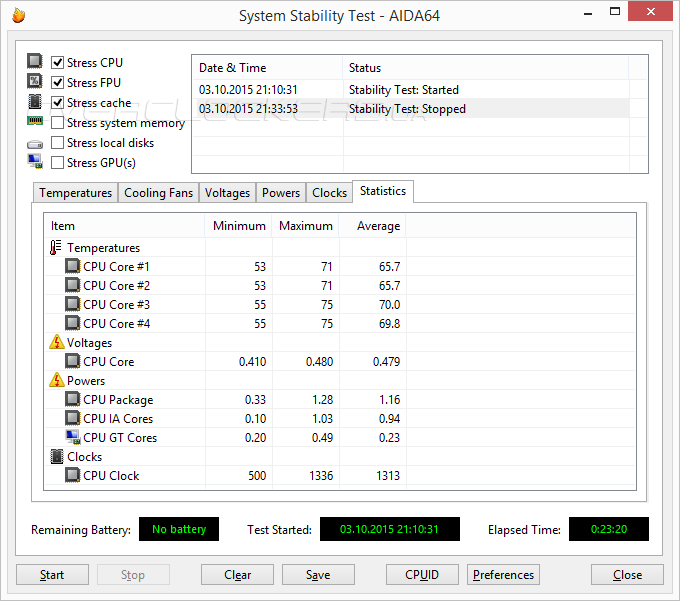Click the chip icon of CPU Core #1
The width and height of the screenshot is (680, 601).
click(x=72, y=266)
